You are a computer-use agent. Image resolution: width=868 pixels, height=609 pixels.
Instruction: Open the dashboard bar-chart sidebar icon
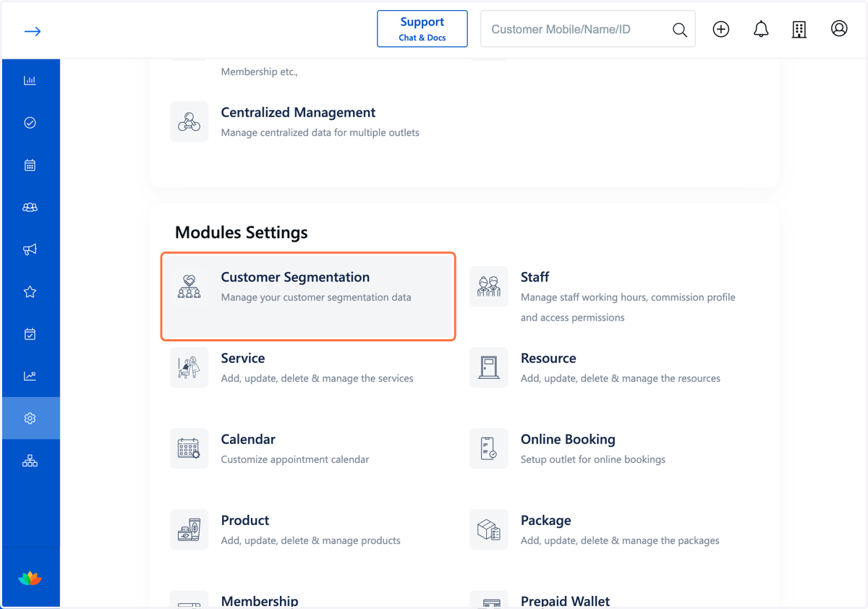pos(30,80)
